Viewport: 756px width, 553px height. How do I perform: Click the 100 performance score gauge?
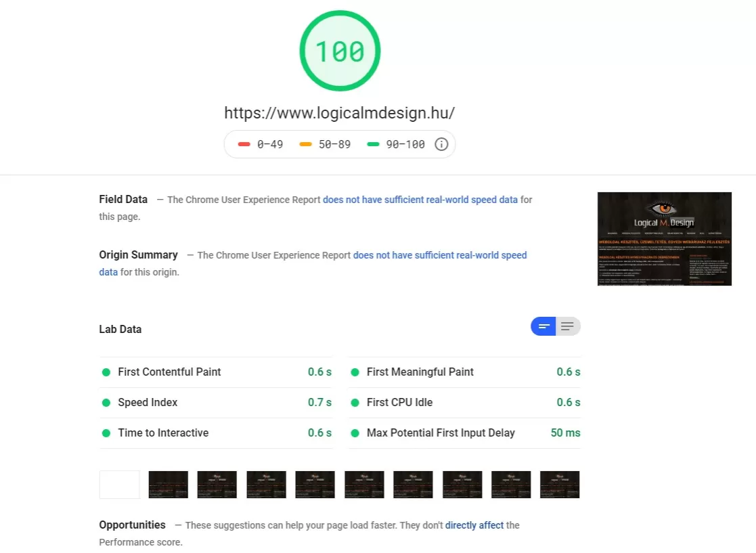[x=340, y=51]
